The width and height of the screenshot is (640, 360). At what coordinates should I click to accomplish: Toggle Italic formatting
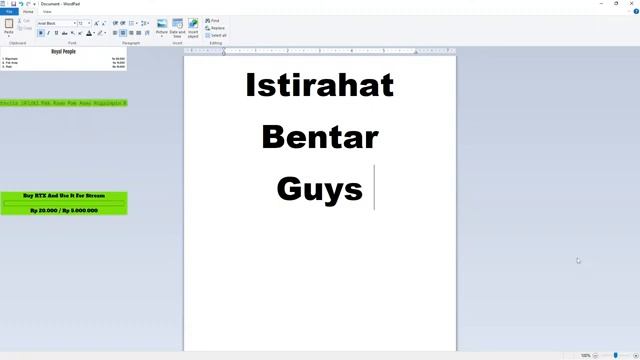coord(49,33)
